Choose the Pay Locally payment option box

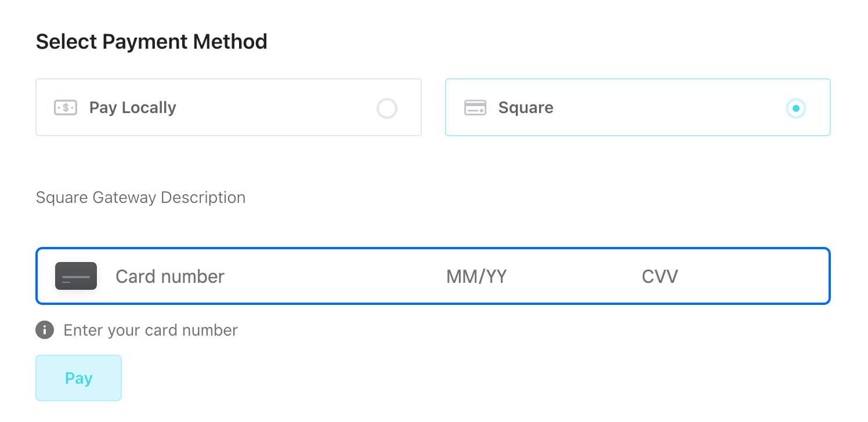pyautogui.click(x=229, y=107)
